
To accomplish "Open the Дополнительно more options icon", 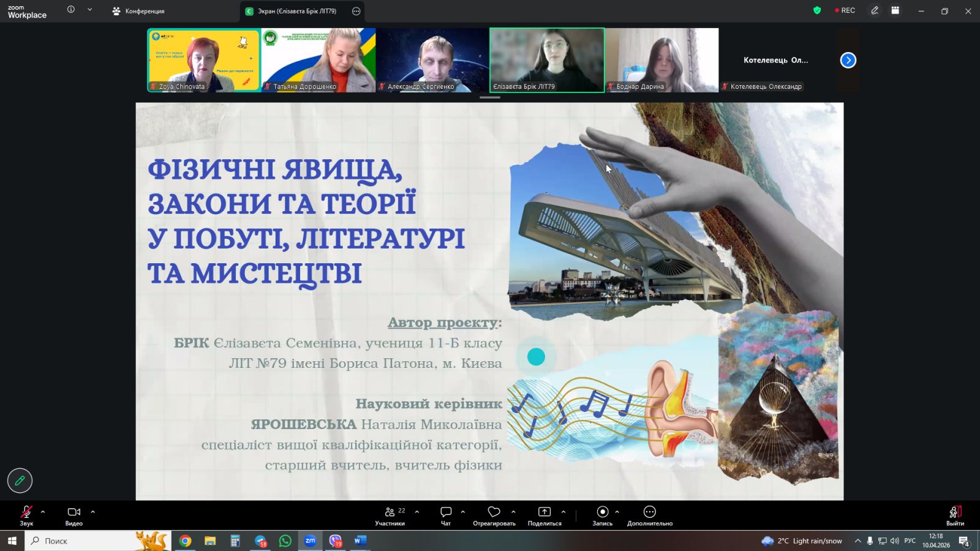I will 649,512.
